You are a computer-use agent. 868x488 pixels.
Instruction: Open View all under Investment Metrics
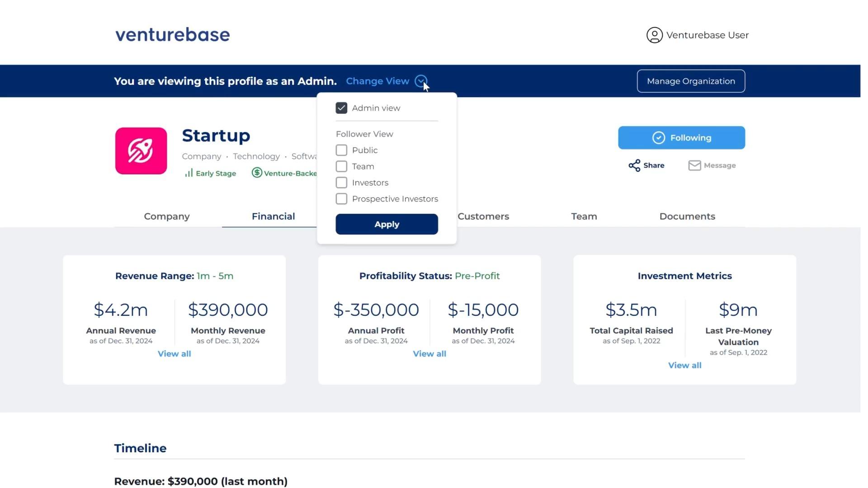(684, 365)
